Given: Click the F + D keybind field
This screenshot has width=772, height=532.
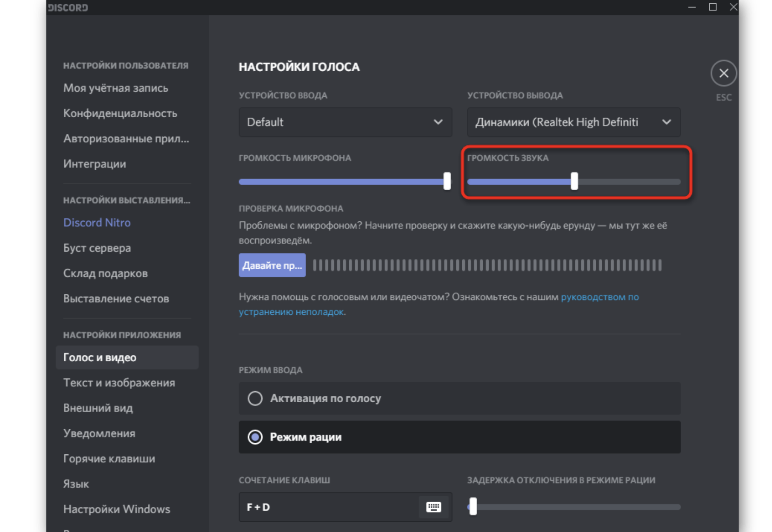Looking at the screenshot, I should point(328,507).
